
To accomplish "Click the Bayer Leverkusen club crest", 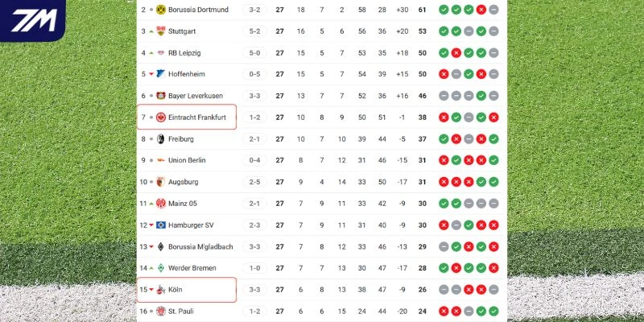I will pos(160,96).
